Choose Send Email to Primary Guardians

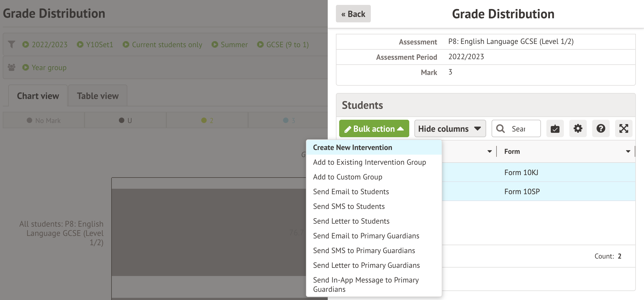(366, 236)
